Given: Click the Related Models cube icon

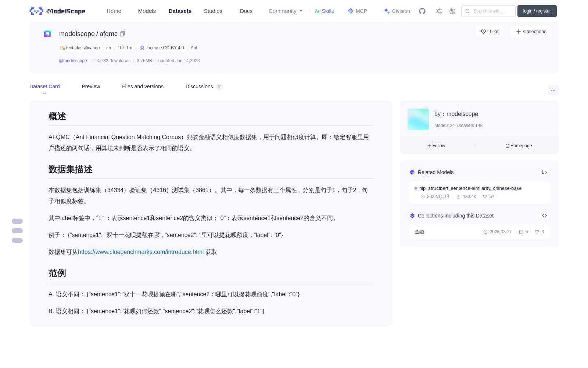Looking at the screenshot, I should (412, 172).
